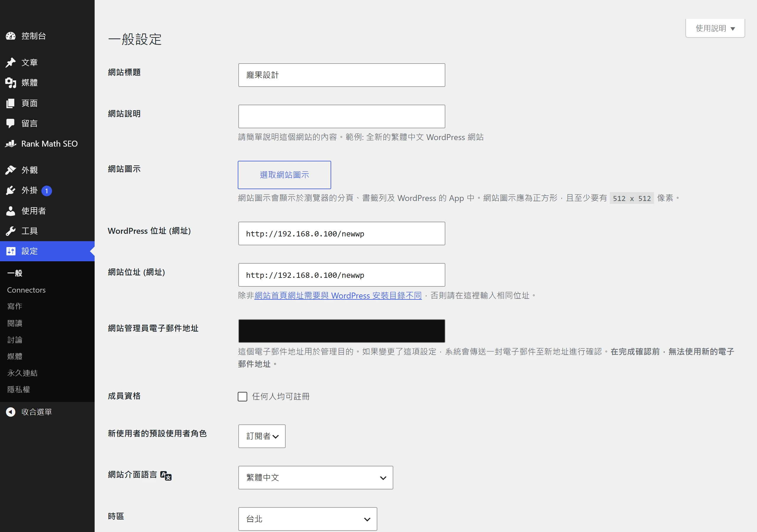
Task: Click the 文章 pushpin icon
Action: (11, 62)
